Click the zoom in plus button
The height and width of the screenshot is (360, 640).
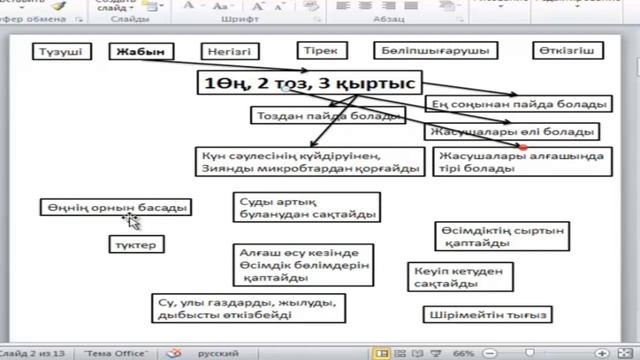pyautogui.click(x=602, y=353)
